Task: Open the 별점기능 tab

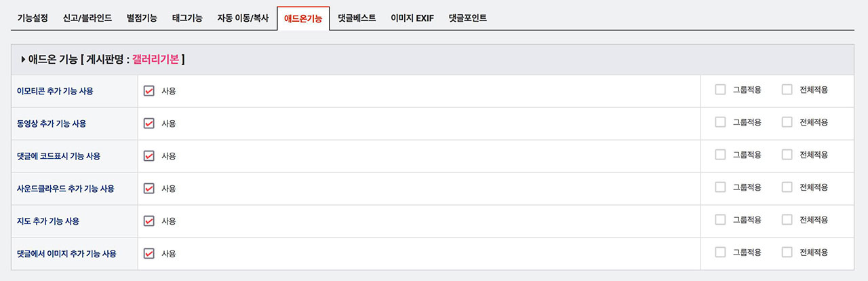Action: pyautogui.click(x=142, y=18)
